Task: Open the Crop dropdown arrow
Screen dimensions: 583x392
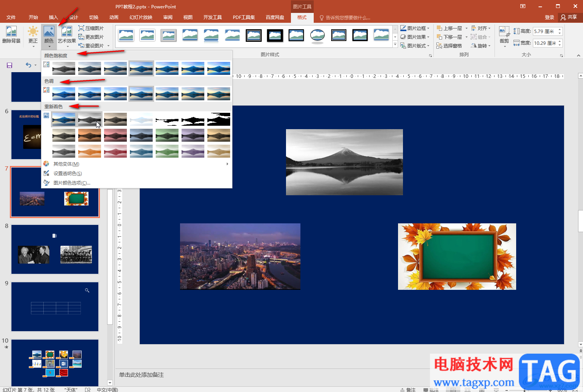Action: point(504,46)
